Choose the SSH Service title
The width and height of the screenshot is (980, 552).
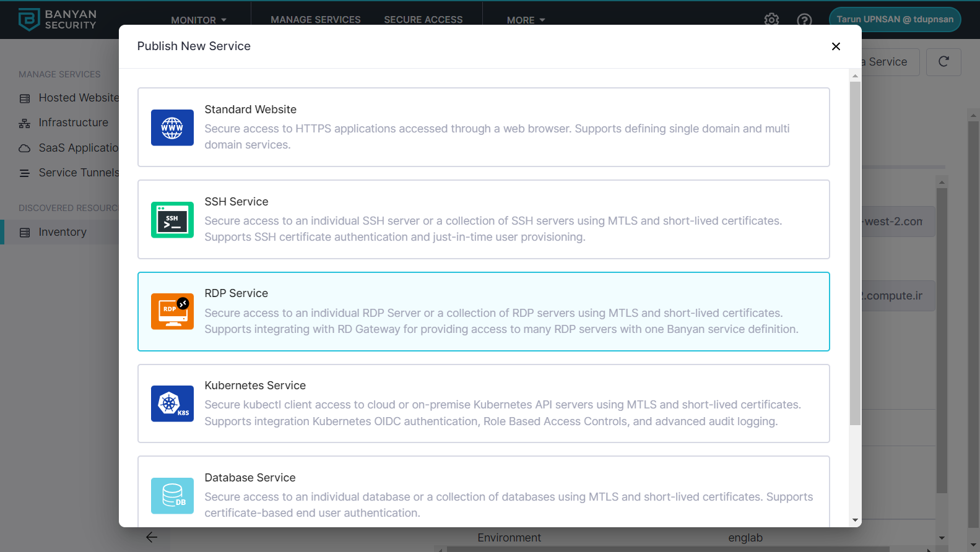tap(236, 202)
